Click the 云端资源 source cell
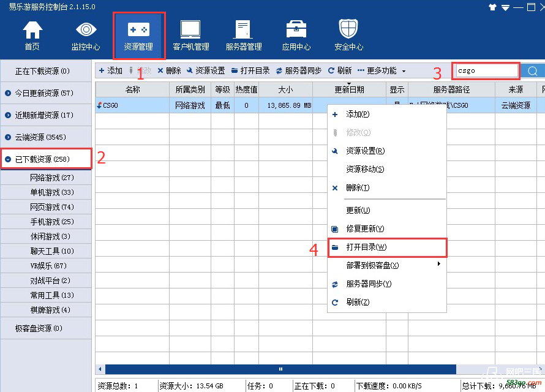Image resolution: width=545 pixels, height=392 pixels. coord(516,105)
